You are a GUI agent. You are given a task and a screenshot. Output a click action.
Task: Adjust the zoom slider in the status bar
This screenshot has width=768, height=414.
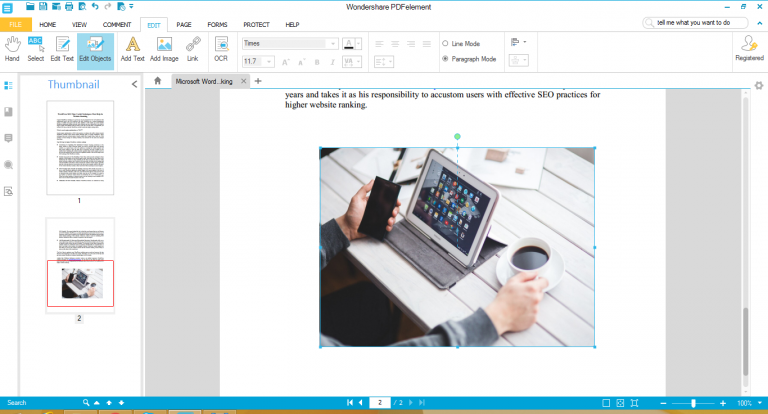click(x=693, y=402)
